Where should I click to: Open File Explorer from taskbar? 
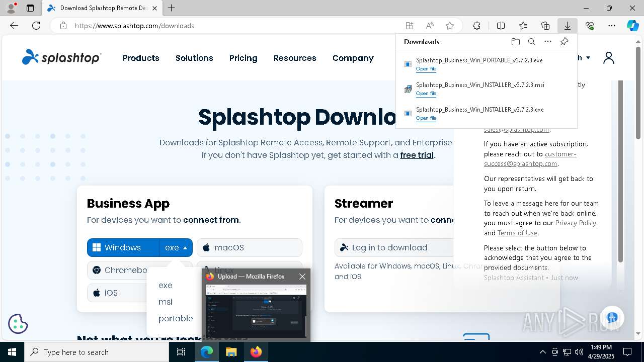231,352
